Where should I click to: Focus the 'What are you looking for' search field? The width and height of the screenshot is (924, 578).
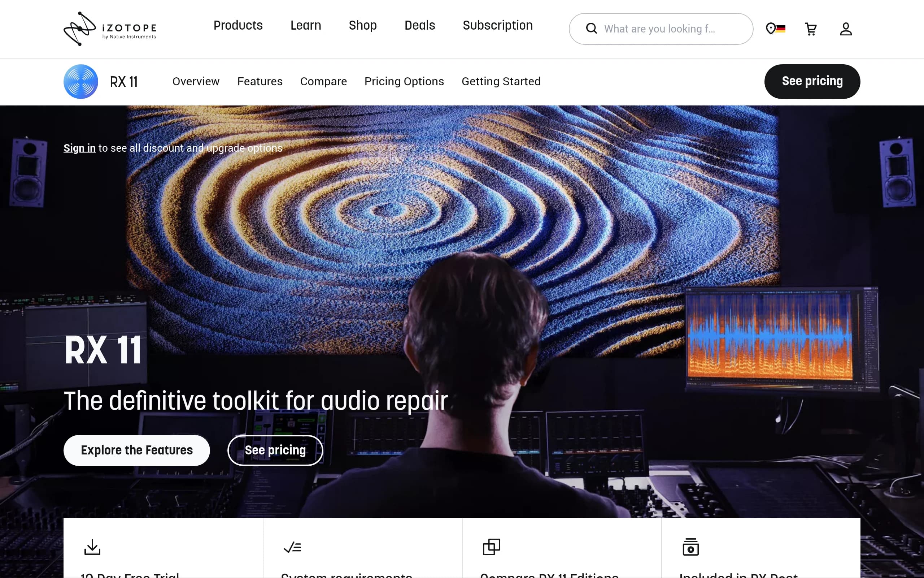click(x=661, y=29)
